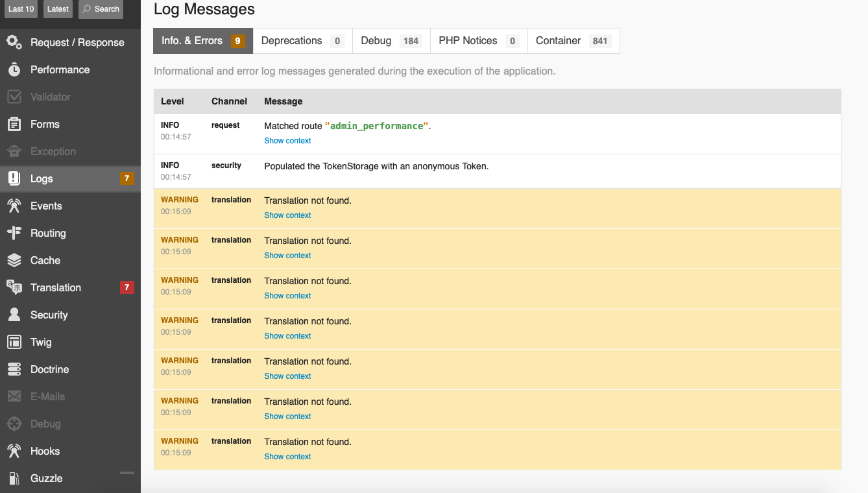Click the Forms clipboard icon

14,124
